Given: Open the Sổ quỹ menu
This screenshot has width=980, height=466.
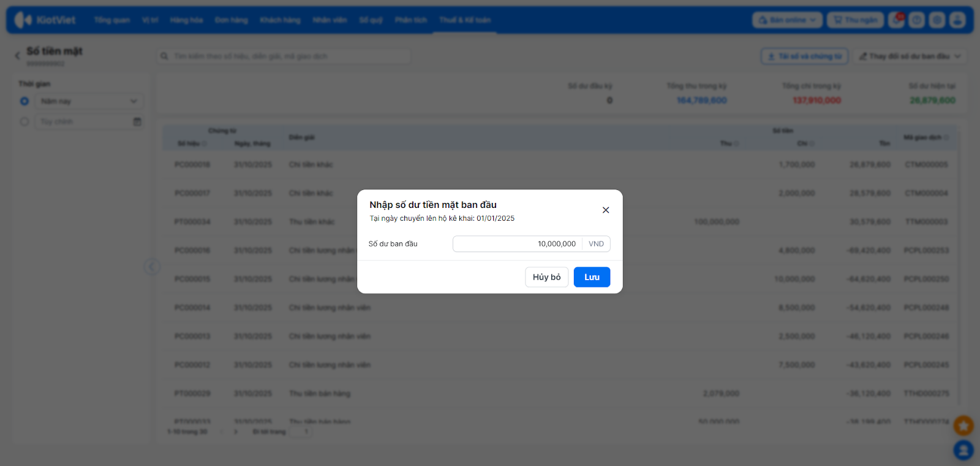Looking at the screenshot, I should click(x=371, y=20).
